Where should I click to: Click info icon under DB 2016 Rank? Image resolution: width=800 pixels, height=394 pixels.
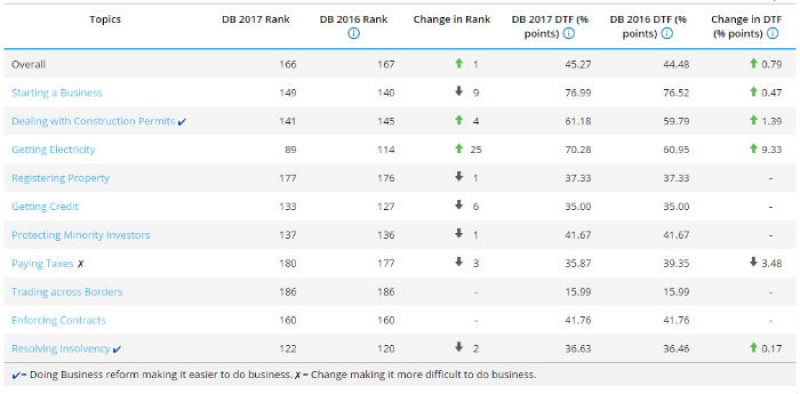(354, 34)
